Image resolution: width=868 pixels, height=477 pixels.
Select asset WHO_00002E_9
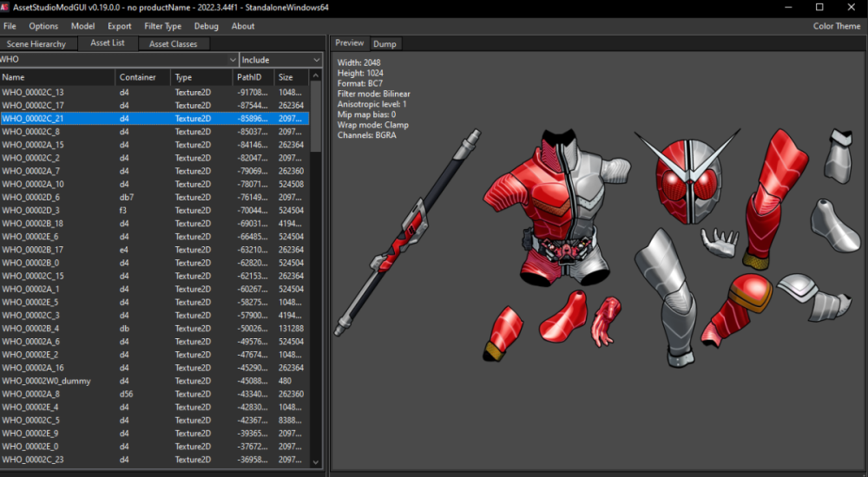tap(155, 434)
